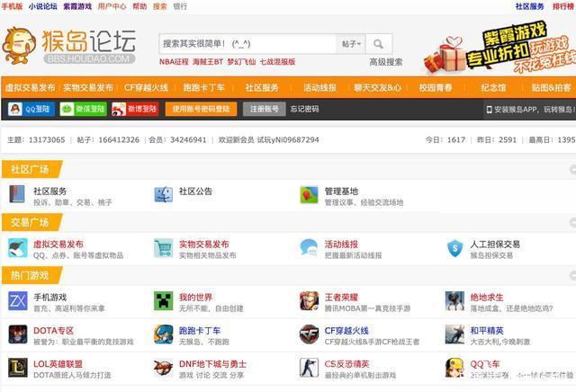Image resolution: width=576 pixels, height=392 pixels.
Task: Open 高级搜索 advanced search link
Action: [386, 62]
